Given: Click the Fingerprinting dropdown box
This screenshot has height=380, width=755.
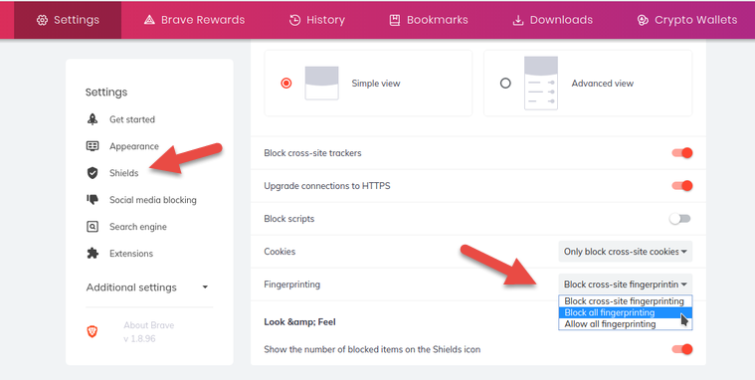Looking at the screenshot, I should pyautogui.click(x=625, y=284).
